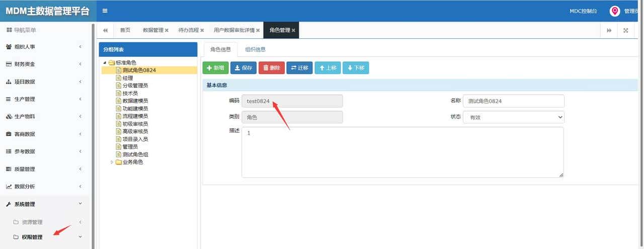Screen dimensions: 644x249
Task: Click inside the 描述 text area
Action: point(403,152)
